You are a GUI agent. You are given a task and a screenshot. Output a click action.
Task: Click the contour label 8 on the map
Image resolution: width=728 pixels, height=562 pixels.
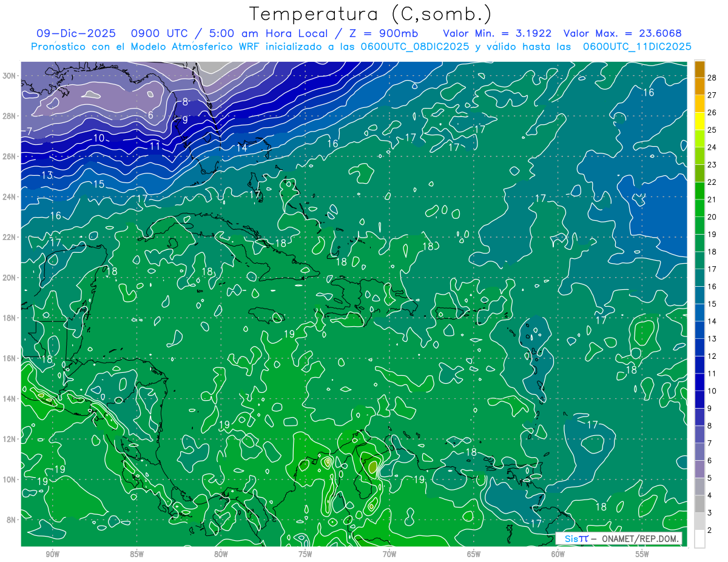pos(185,102)
